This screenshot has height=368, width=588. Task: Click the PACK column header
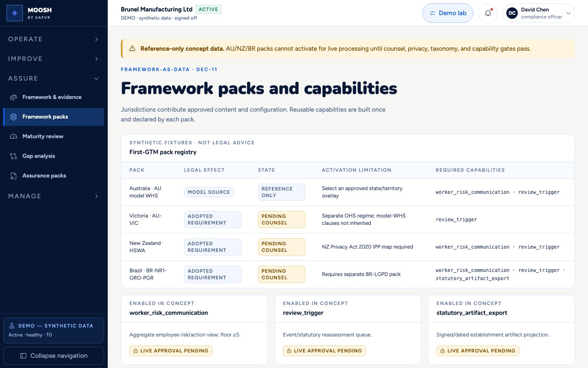pyautogui.click(x=137, y=170)
